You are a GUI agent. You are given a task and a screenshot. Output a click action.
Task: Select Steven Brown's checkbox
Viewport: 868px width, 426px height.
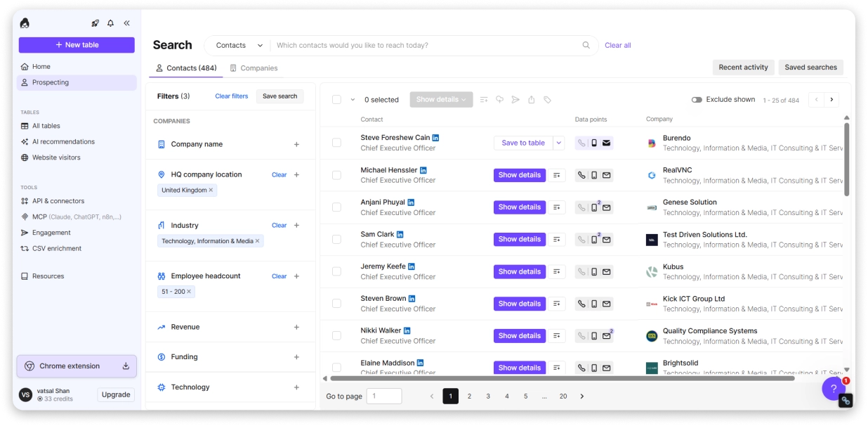tap(336, 304)
